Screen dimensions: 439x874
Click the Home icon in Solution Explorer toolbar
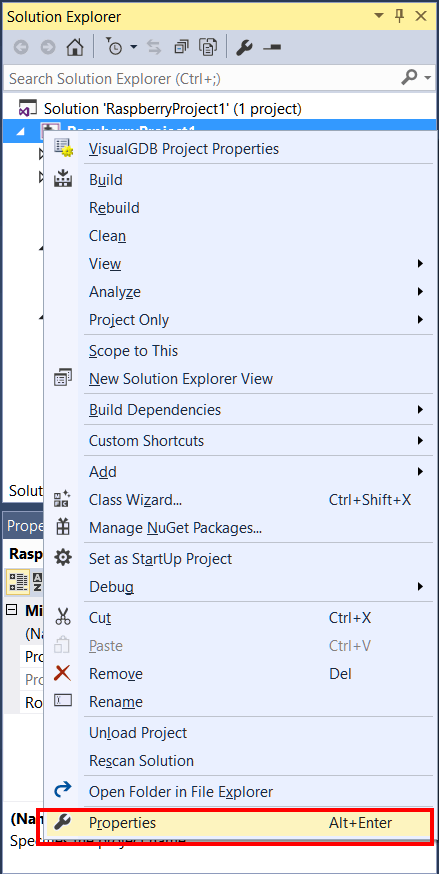[75, 48]
